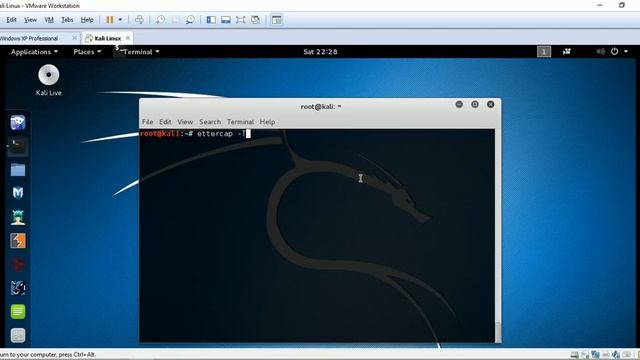Close the Windows XP Professional tab

(x=74, y=38)
